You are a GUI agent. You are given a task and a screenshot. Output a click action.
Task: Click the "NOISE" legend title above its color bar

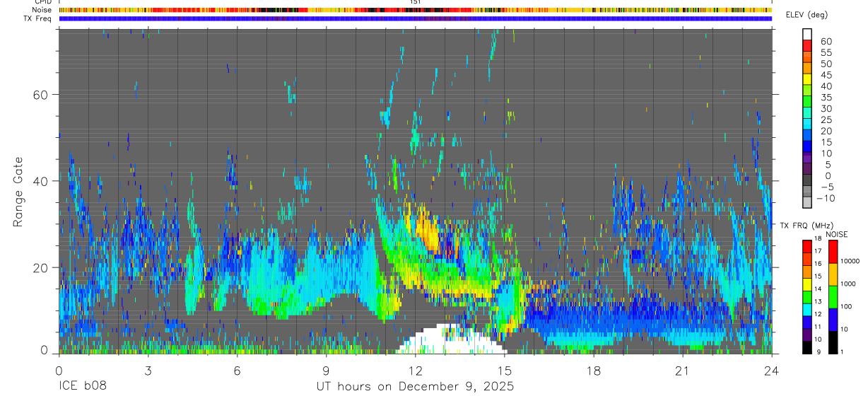tap(839, 234)
